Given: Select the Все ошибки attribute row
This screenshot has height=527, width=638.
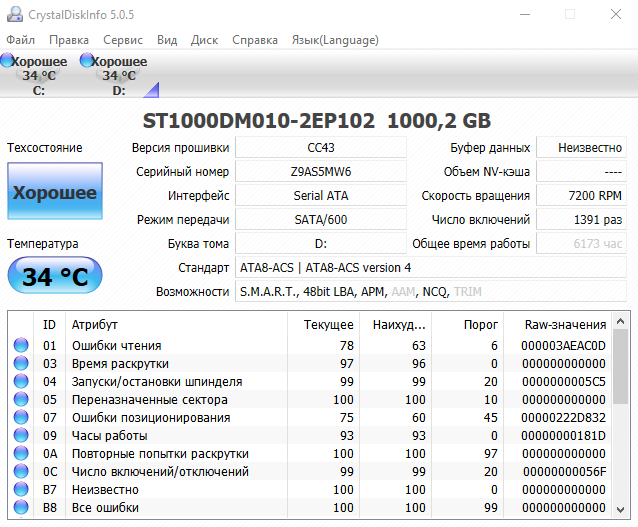Looking at the screenshot, I should point(310,507).
